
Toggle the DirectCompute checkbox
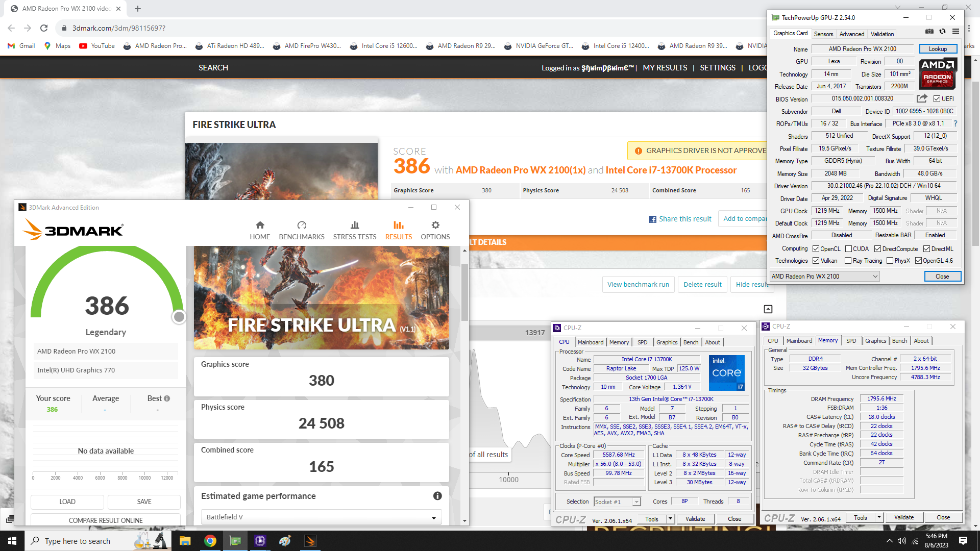(x=877, y=249)
